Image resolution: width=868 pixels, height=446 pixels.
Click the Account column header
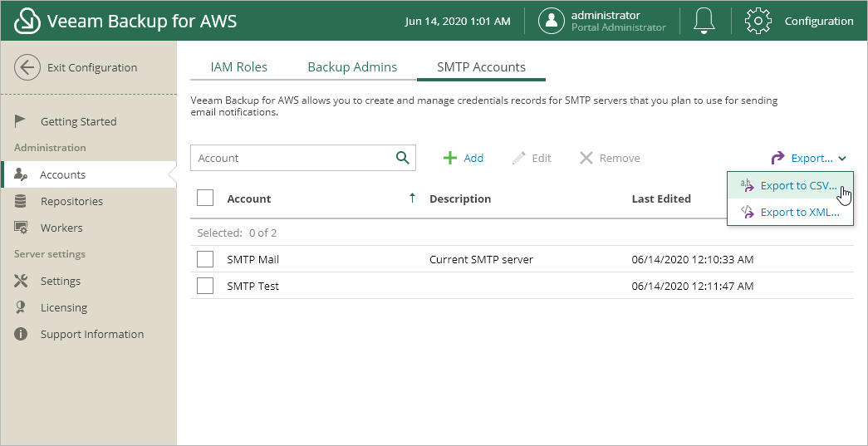[249, 198]
